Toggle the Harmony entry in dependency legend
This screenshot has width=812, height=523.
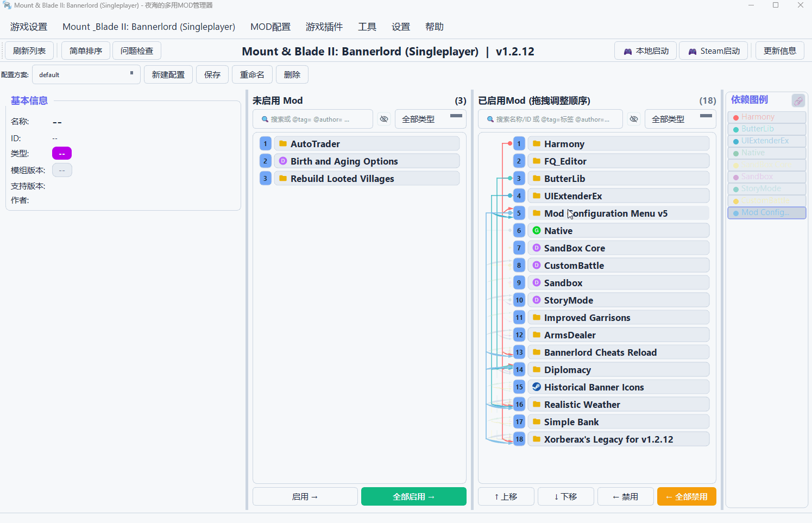click(x=766, y=117)
